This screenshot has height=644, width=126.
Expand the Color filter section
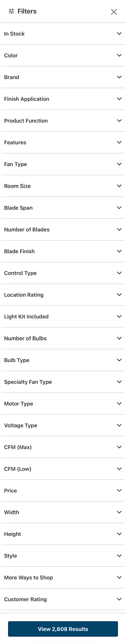pos(63,55)
